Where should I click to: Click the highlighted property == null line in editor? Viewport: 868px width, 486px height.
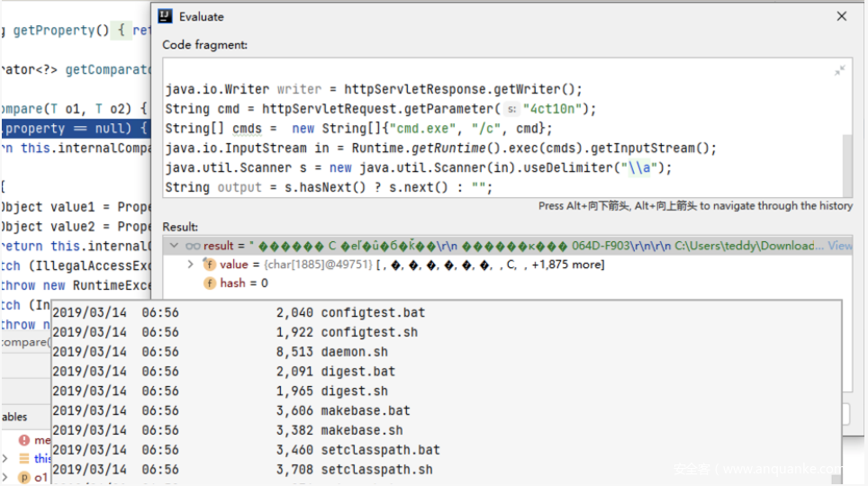coord(76,129)
